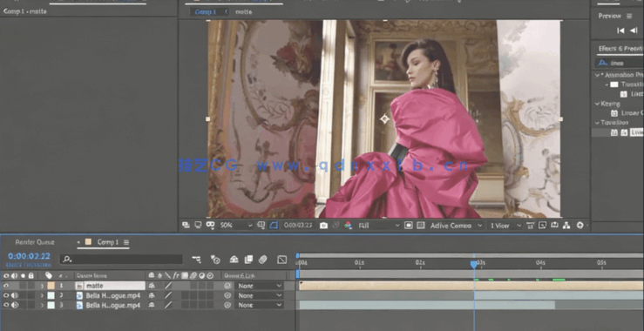The width and height of the screenshot is (644, 331).
Task: Toggle the Draft 3D icon
Action: (215, 259)
